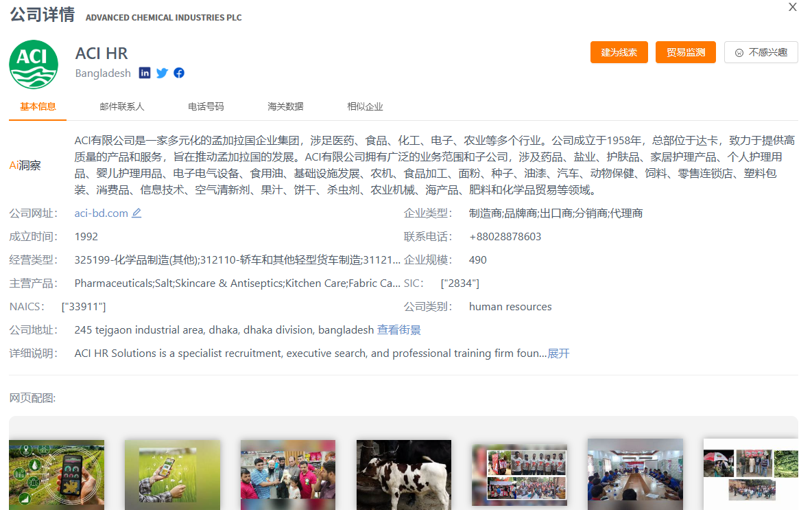812x510 pixels.
Task: Click the address 245 tejgaon industrial area
Action: (x=224, y=330)
